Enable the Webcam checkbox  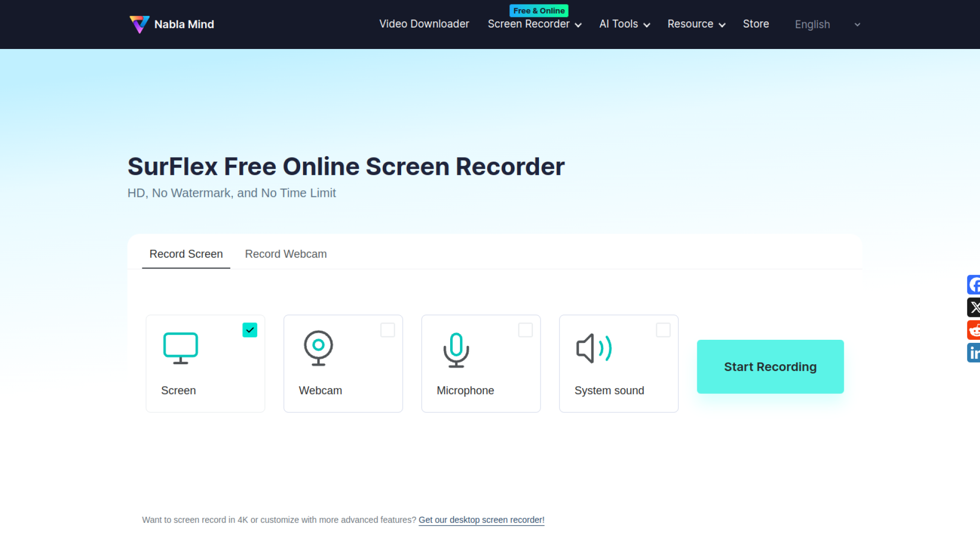pos(387,330)
